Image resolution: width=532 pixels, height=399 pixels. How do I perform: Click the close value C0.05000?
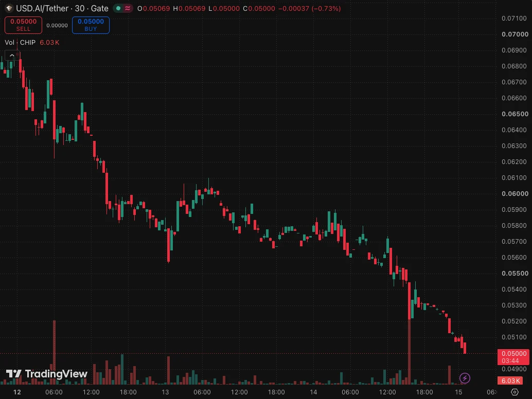[x=259, y=8]
